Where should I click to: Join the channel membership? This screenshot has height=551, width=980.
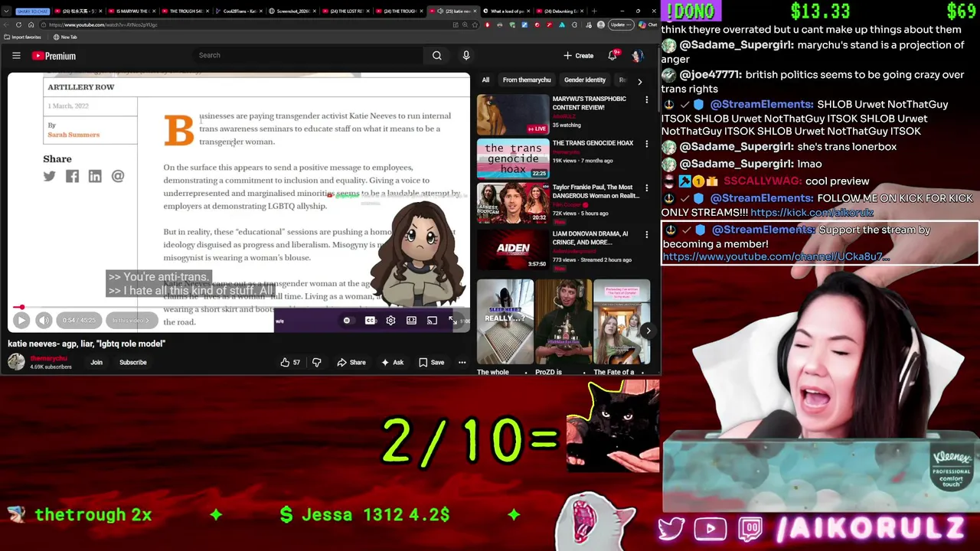coord(96,362)
